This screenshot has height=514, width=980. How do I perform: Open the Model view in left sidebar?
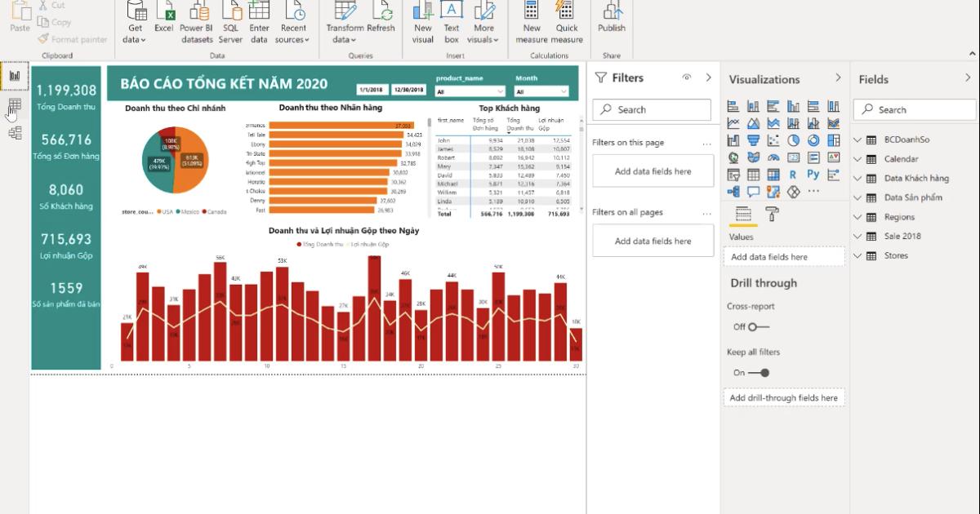[14, 132]
